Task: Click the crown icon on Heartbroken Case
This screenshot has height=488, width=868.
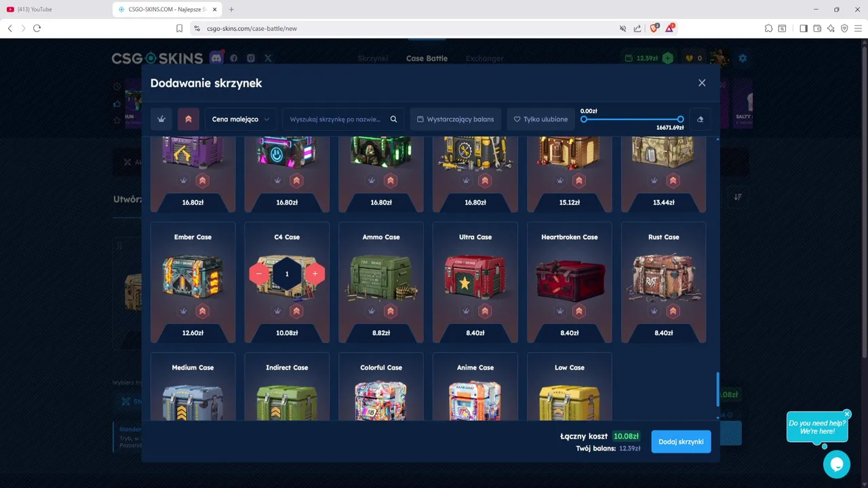Action: (x=560, y=311)
